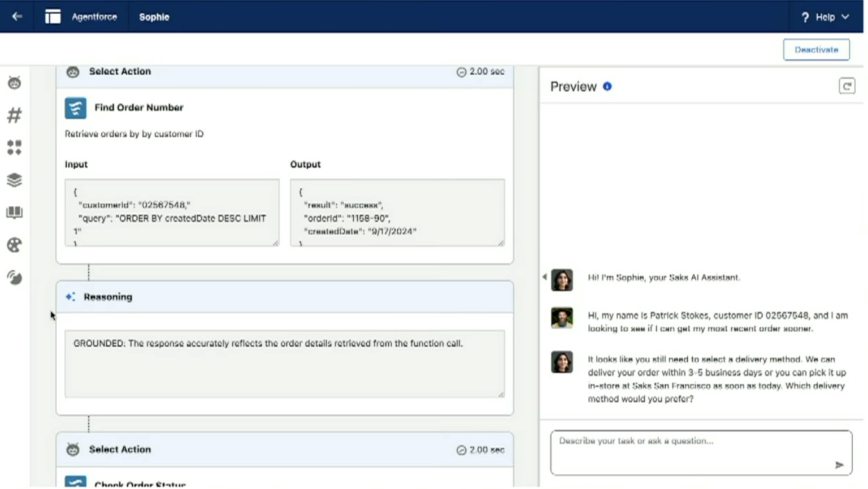Collapse the Preview panel with the side arrow

pos(544,277)
